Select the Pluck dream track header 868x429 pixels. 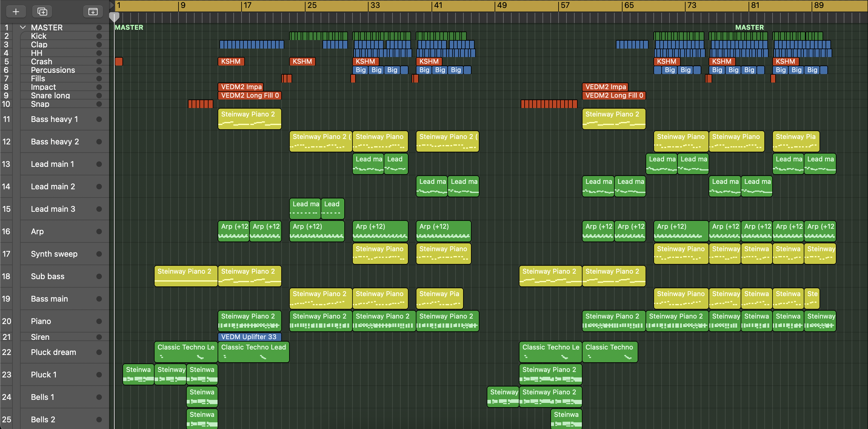[53, 352]
